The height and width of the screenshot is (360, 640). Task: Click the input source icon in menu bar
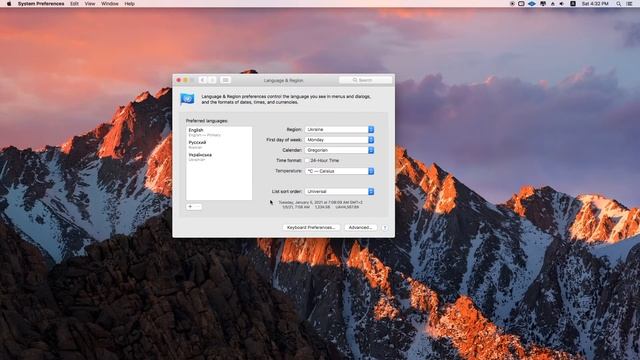click(573, 4)
